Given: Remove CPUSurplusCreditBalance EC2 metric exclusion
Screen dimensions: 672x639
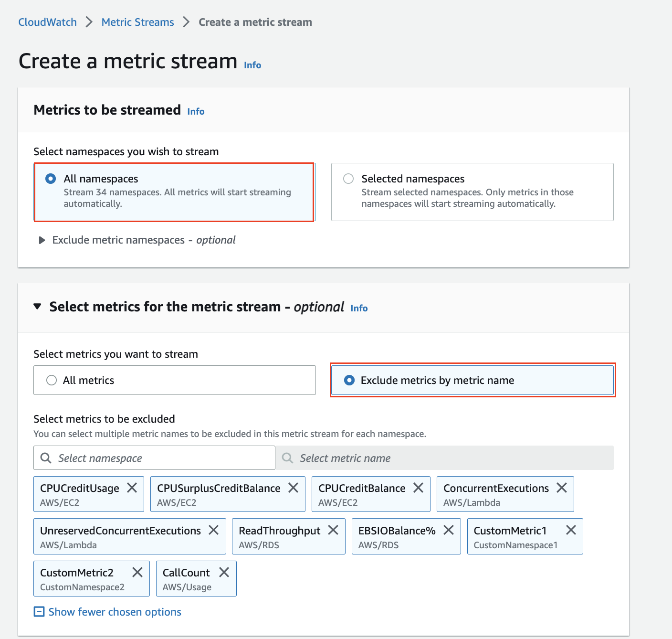Looking at the screenshot, I should tap(294, 488).
